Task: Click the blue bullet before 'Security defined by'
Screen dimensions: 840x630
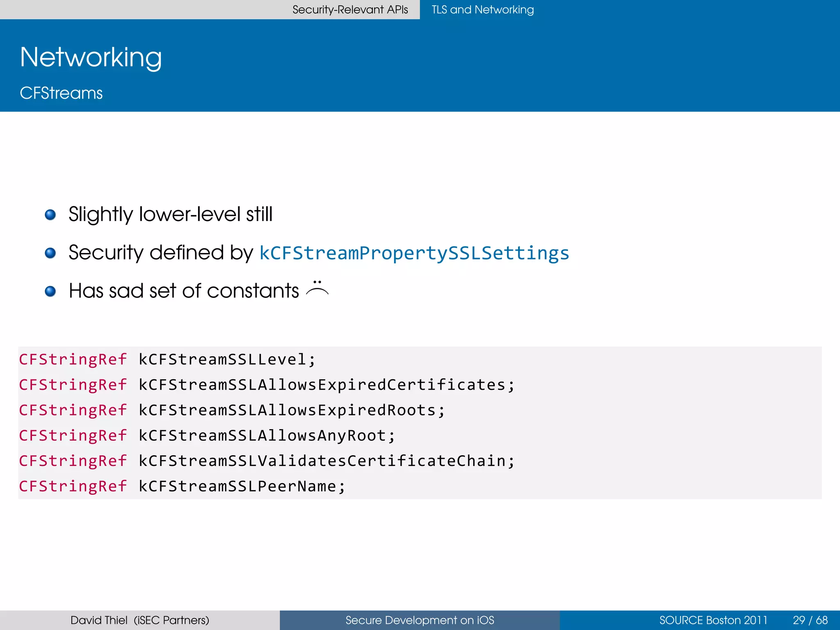Action: (50, 253)
